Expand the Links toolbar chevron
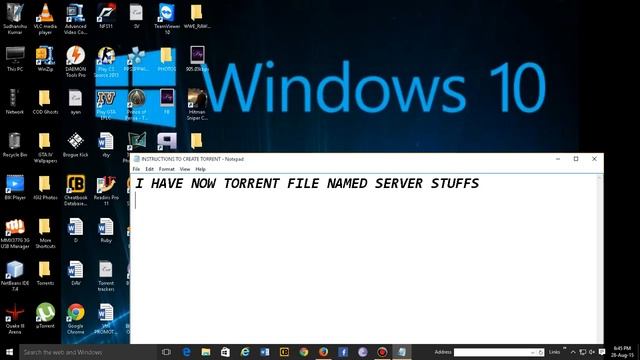The width and height of the screenshot is (640, 360). click(565, 349)
